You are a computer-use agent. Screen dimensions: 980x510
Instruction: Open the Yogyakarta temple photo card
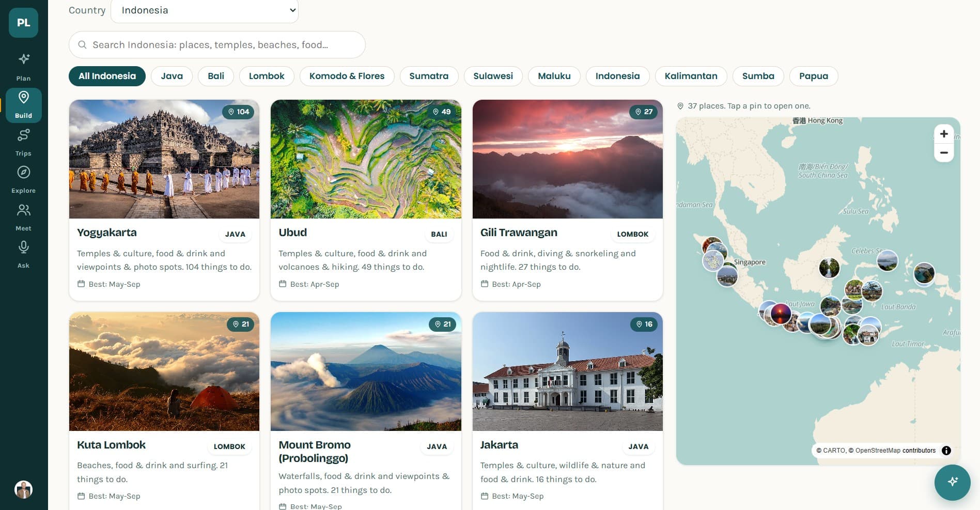(x=164, y=159)
